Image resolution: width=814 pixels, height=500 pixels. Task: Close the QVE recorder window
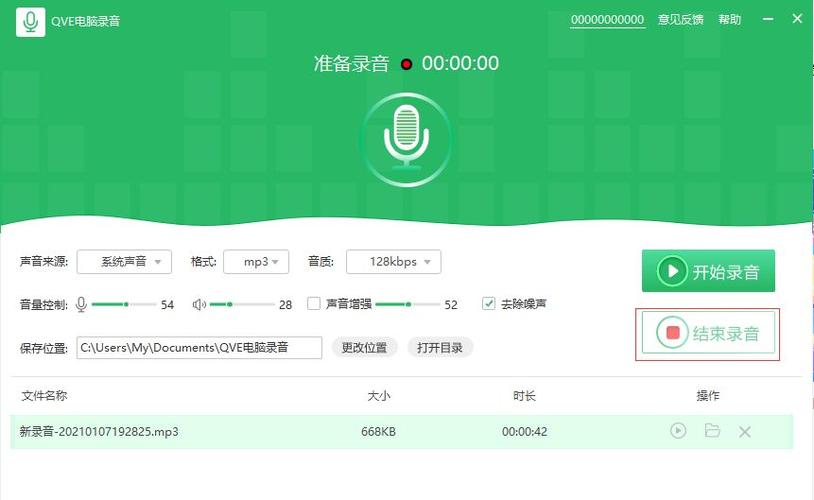tap(797, 19)
